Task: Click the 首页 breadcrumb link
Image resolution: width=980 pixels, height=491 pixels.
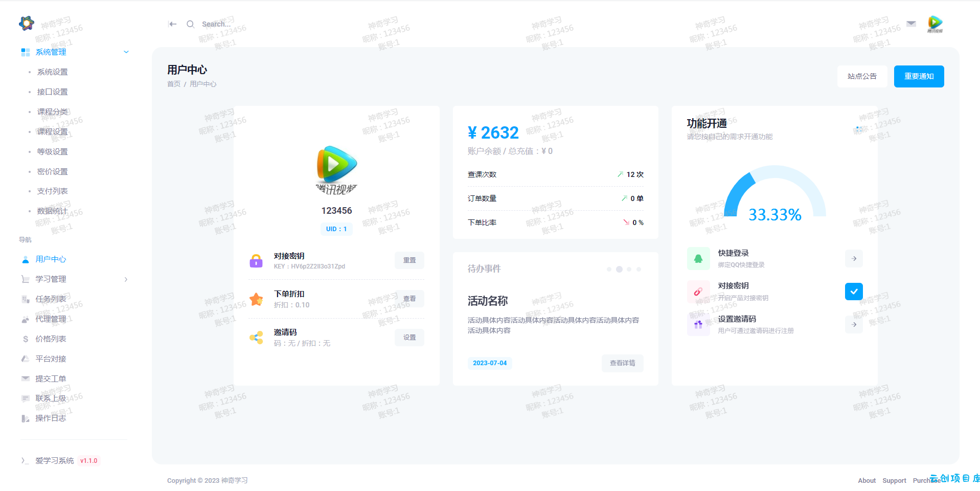Action: [x=174, y=84]
